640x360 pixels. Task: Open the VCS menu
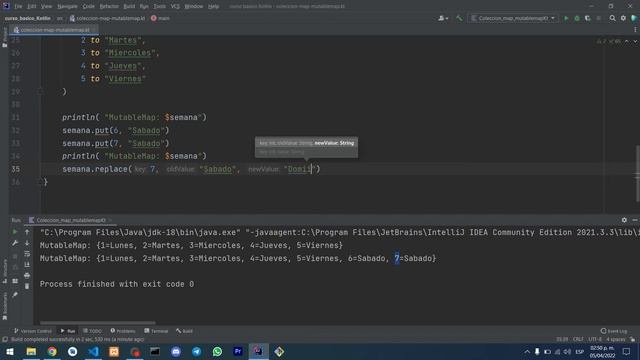coord(175,7)
